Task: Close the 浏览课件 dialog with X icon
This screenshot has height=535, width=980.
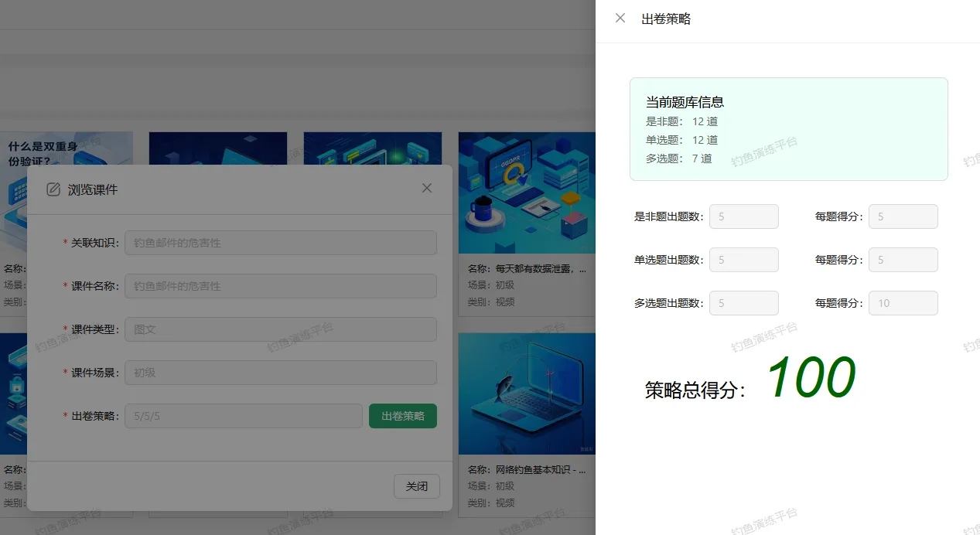Action: tap(427, 189)
